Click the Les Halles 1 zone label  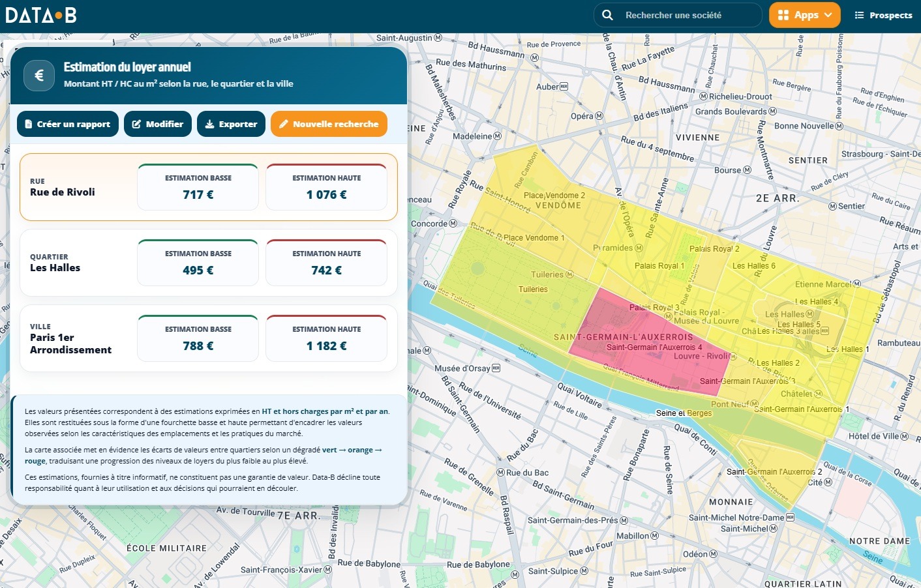[x=848, y=349]
